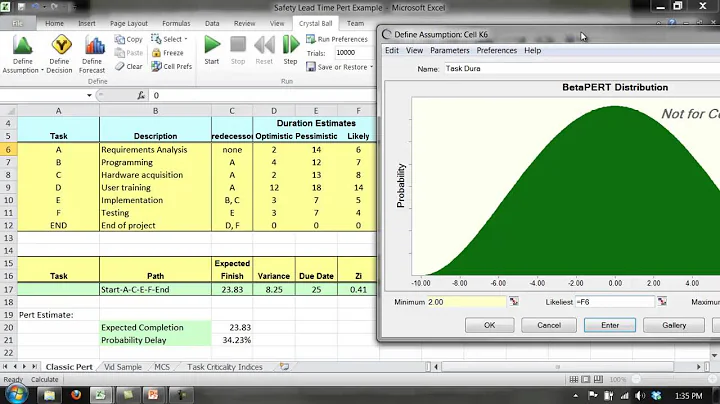Open PowerPoint from the taskbar
Viewport: 720px width, 404px height.
click(x=153, y=395)
